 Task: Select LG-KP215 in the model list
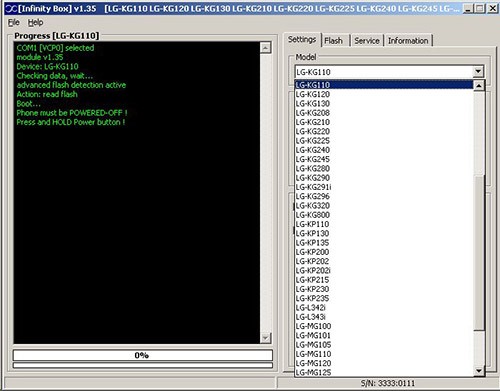(x=384, y=280)
